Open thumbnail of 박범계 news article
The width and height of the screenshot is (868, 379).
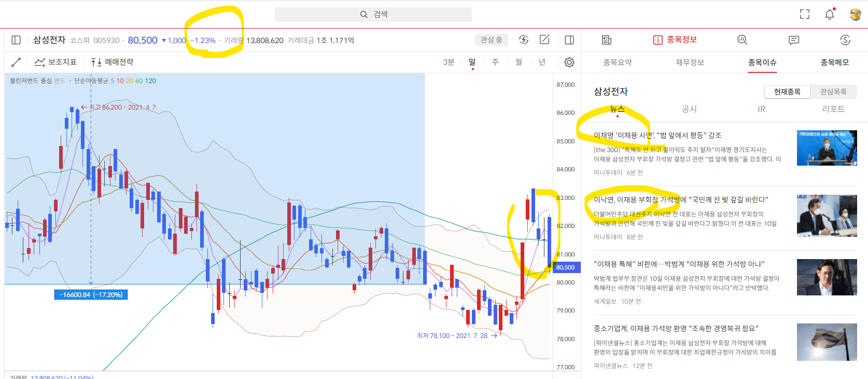pyautogui.click(x=827, y=277)
